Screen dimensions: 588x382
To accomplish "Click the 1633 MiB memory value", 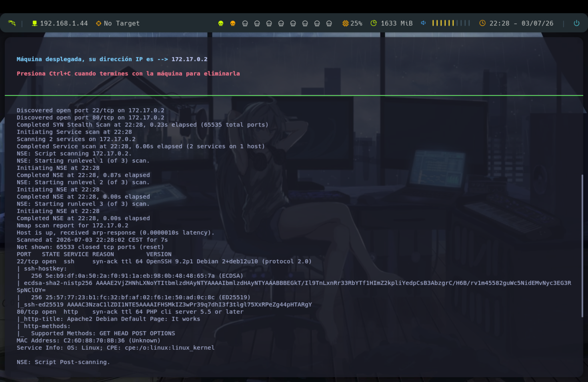I will (x=397, y=23).
